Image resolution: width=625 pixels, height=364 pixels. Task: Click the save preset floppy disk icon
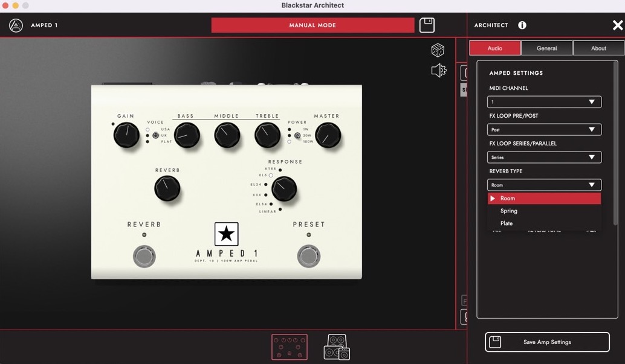[x=427, y=25]
